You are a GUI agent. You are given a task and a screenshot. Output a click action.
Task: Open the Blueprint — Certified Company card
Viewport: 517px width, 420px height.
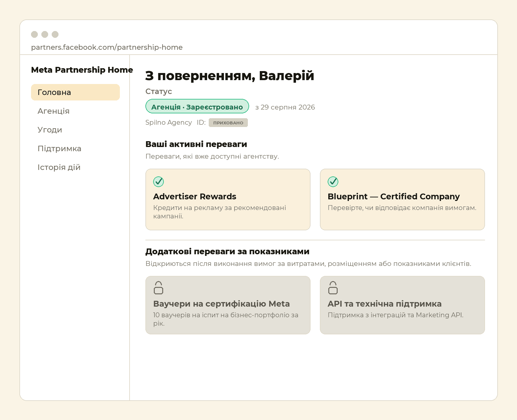pyautogui.click(x=402, y=199)
